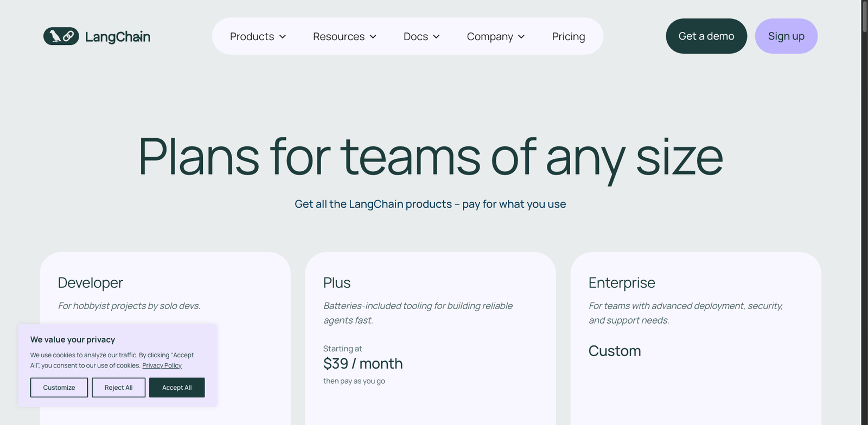Open the Products dropdown menu
Image resolution: width=868 pixels, height=425 pixels.
pyautogui.click(x=258, y=36)
